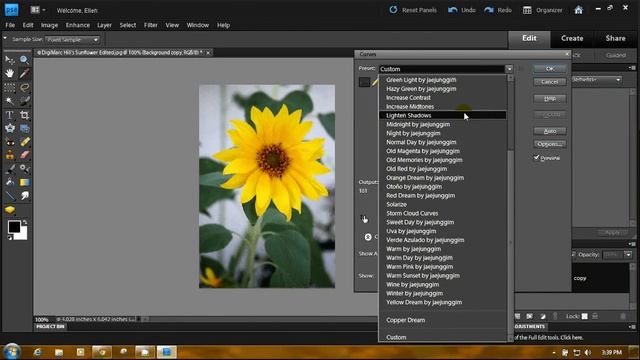This screenshot has height=360, width=640.
Task: Swap foreground and background colors
Action: [x=25, y=222]
